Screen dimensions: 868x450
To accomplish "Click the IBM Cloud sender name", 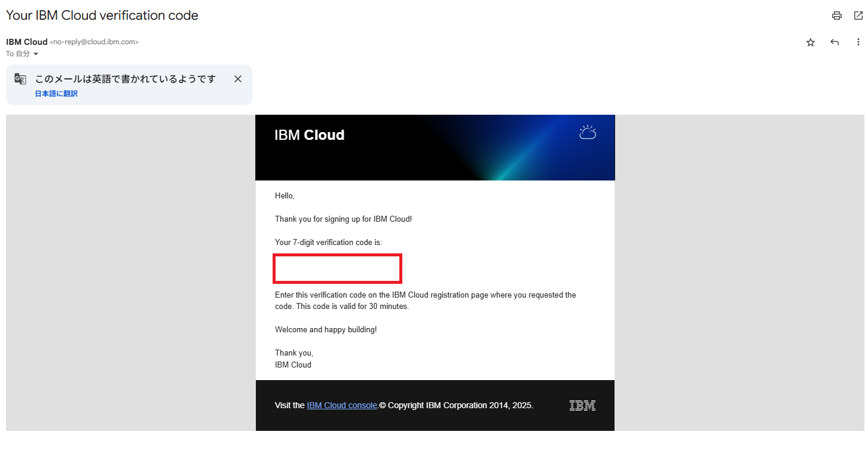I will point(26,42).
